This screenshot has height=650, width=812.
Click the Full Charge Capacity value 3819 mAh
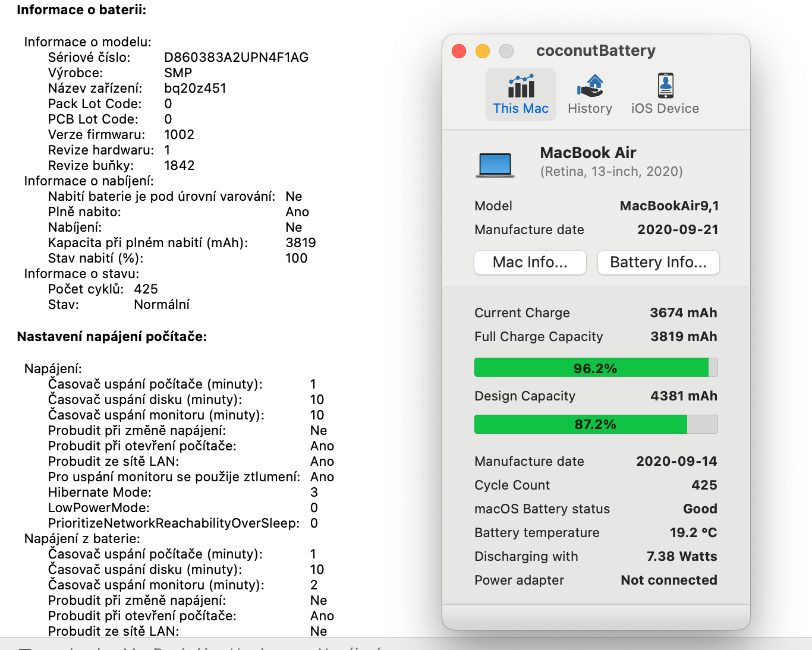684,337
